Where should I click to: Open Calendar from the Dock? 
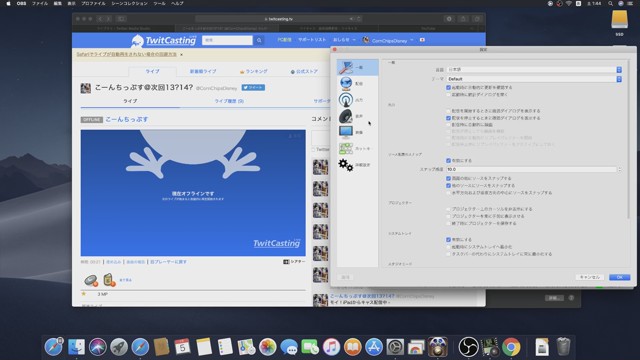click(182, 347)
